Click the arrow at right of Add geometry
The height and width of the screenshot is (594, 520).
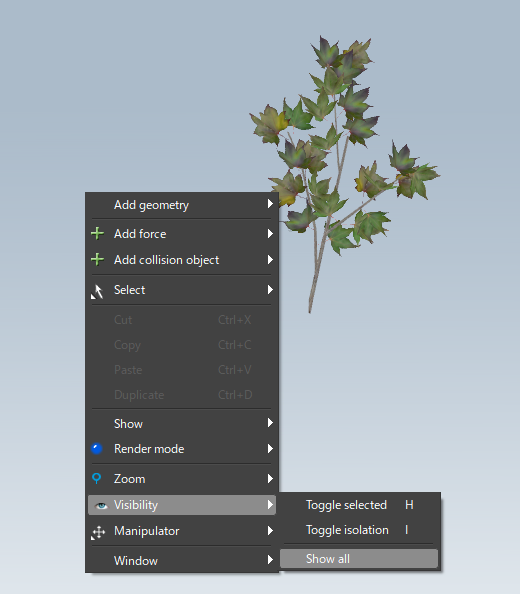pos(270,204)
